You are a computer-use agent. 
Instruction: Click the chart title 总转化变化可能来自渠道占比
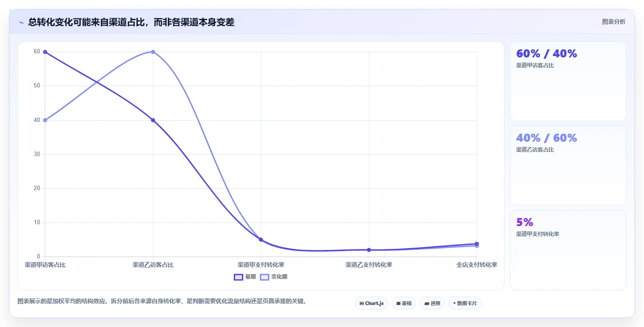click(131, 22)
